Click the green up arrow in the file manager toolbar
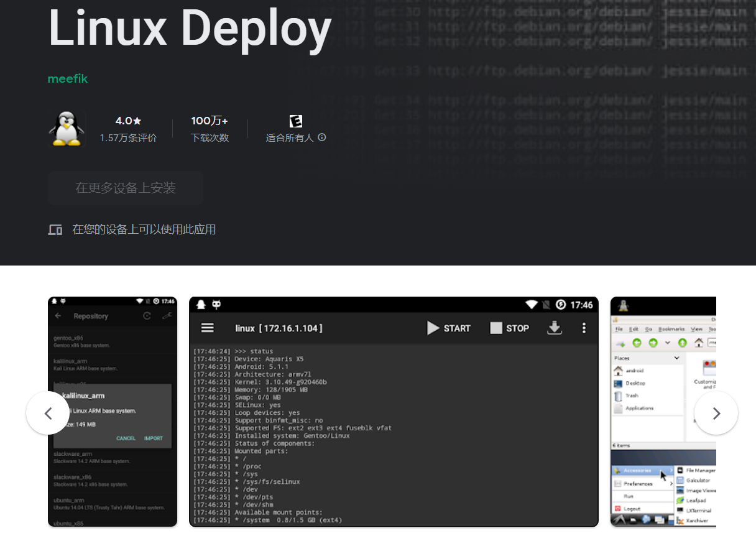Screen dimensions: 756x541 pyautogui.click(x=682, y=343)
